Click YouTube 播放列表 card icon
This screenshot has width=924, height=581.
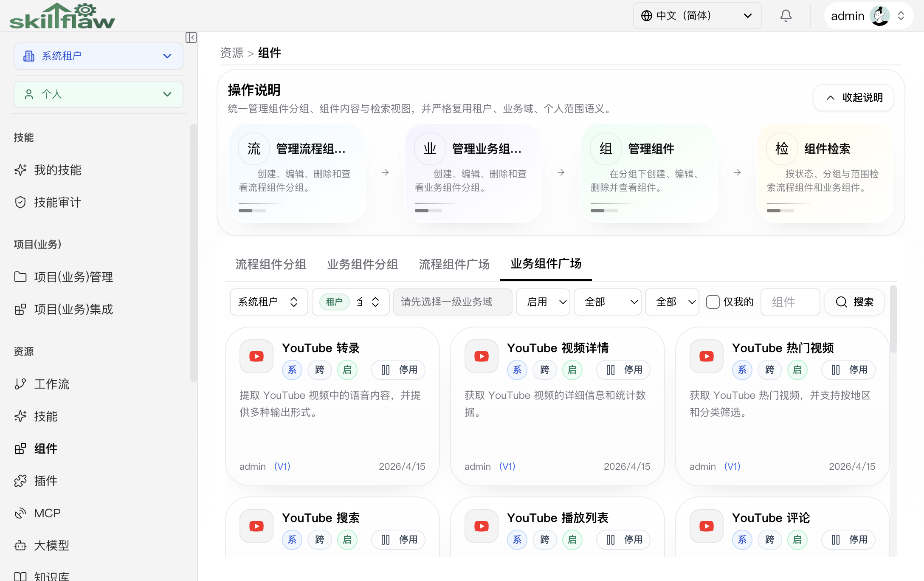[x=482, y=526]
